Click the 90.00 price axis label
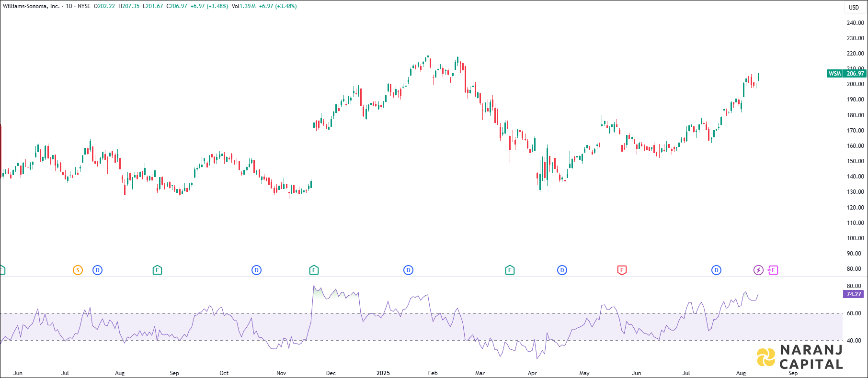Viewport: 868px width, 378px height. tap(855, 254)
